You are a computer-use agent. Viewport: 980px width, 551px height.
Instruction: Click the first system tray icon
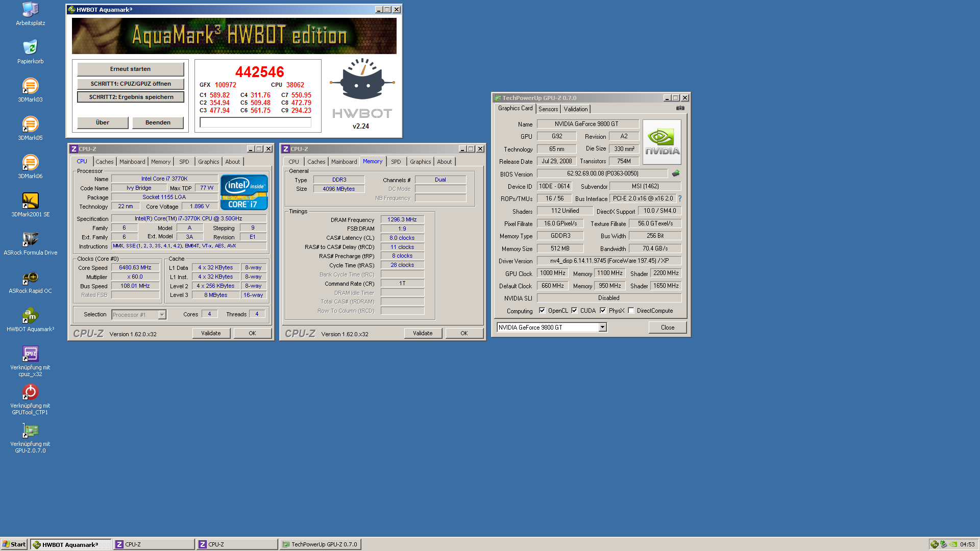tap(934, 544)
